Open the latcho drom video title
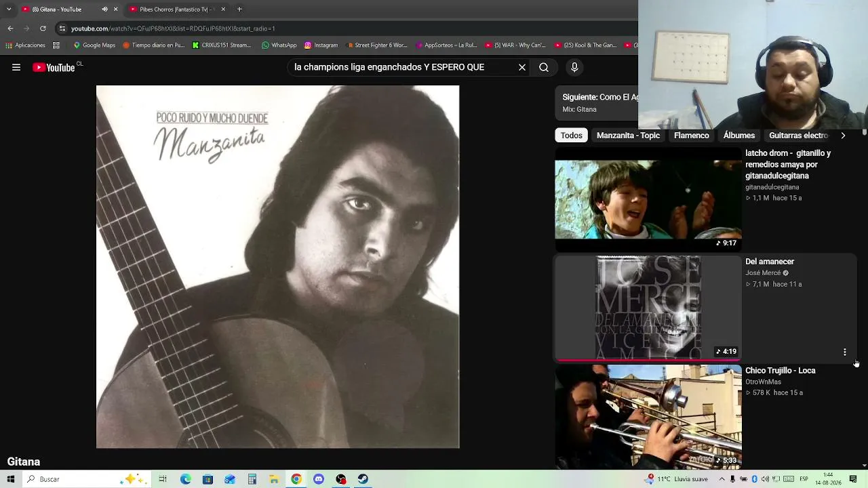 click(788, 165)
